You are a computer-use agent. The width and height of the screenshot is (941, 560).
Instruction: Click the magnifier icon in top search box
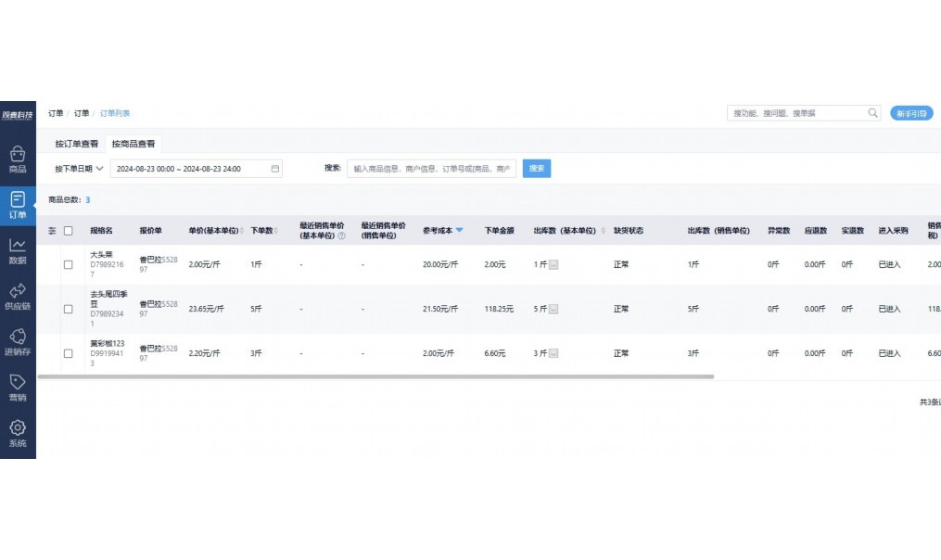[872, 113]
